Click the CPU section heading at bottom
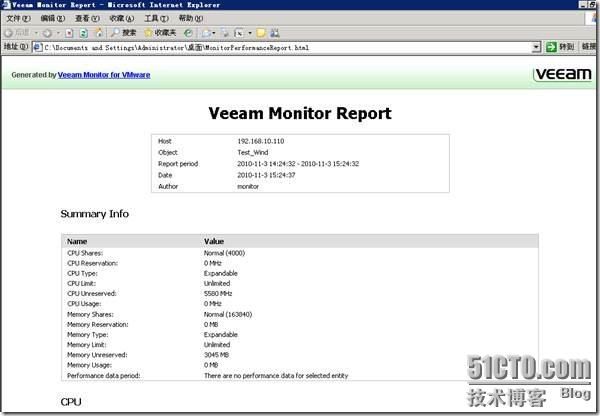Image resolution: width=600 pixels, height=416 pixels. click(71, 402)
